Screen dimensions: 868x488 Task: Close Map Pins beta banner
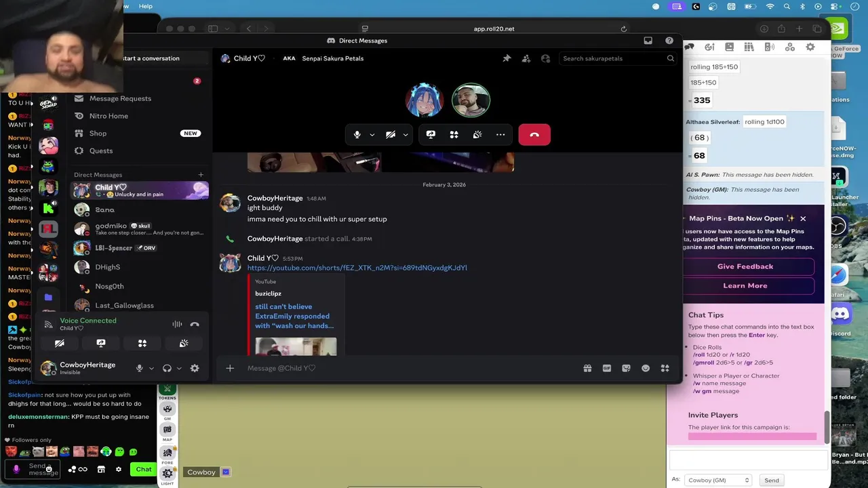(803, 219)
